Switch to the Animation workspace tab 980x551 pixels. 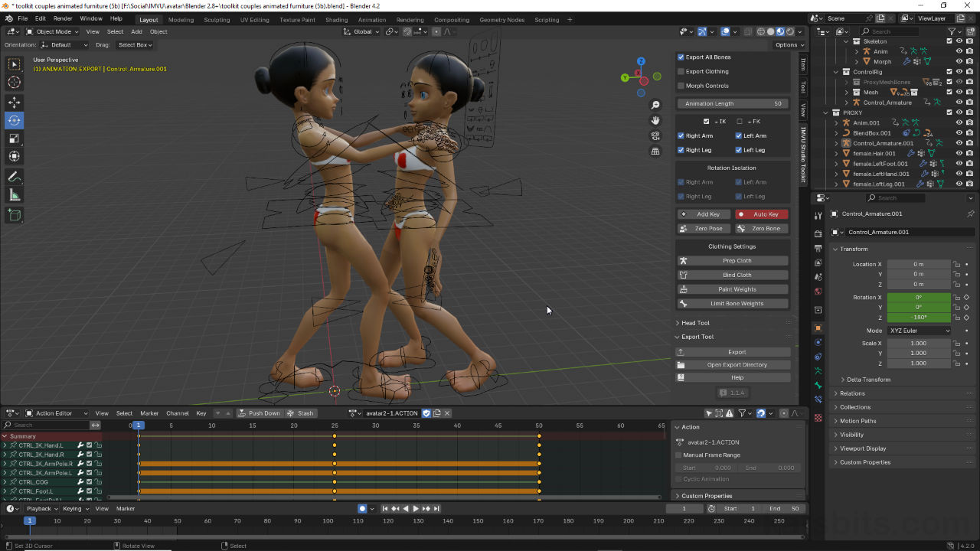[372, 20]
